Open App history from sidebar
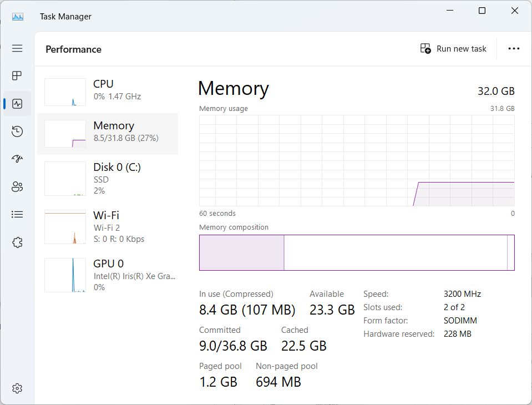The width and height of the screenshot is (532, 405). click(17, 131)
